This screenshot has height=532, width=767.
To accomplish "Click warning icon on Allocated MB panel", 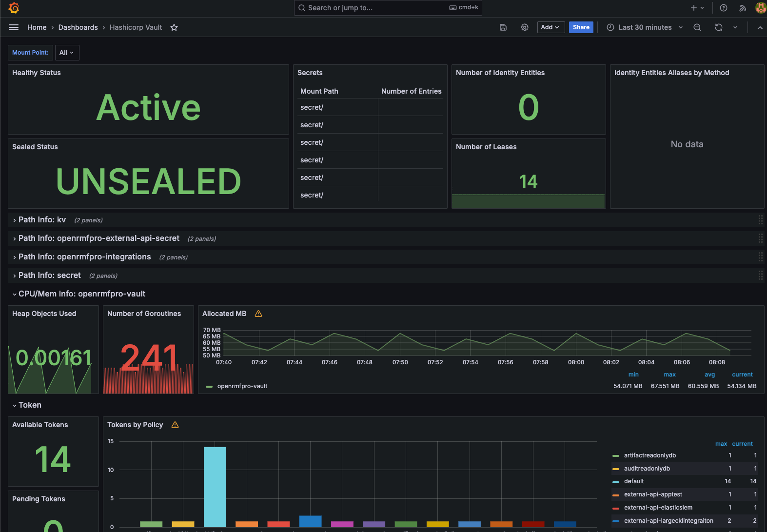I will 258,314.
